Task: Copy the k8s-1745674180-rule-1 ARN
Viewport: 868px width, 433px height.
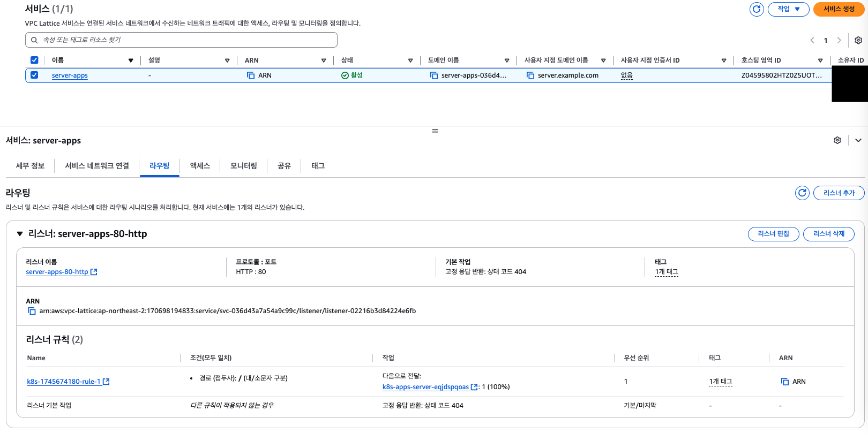Action: click(785, 382)
